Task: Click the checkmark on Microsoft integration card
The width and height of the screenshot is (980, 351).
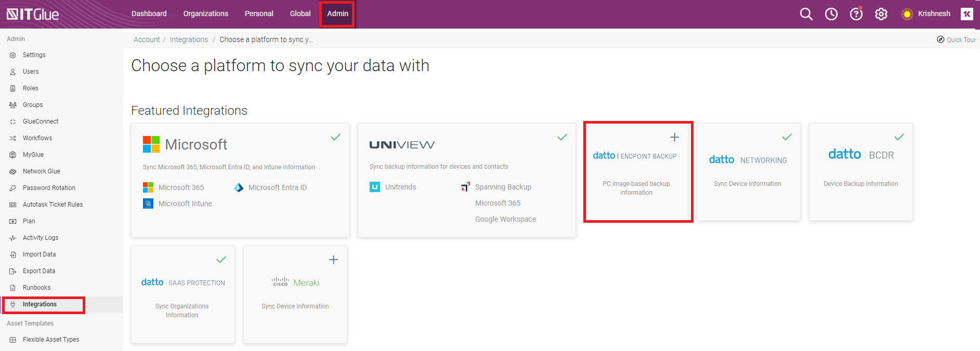Action: point(336,137)
